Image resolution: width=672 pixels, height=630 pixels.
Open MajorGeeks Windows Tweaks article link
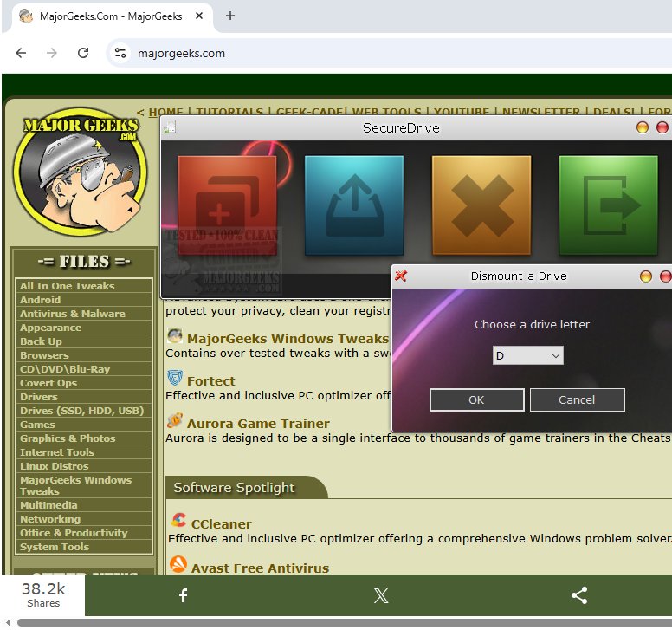coord(288,338)
